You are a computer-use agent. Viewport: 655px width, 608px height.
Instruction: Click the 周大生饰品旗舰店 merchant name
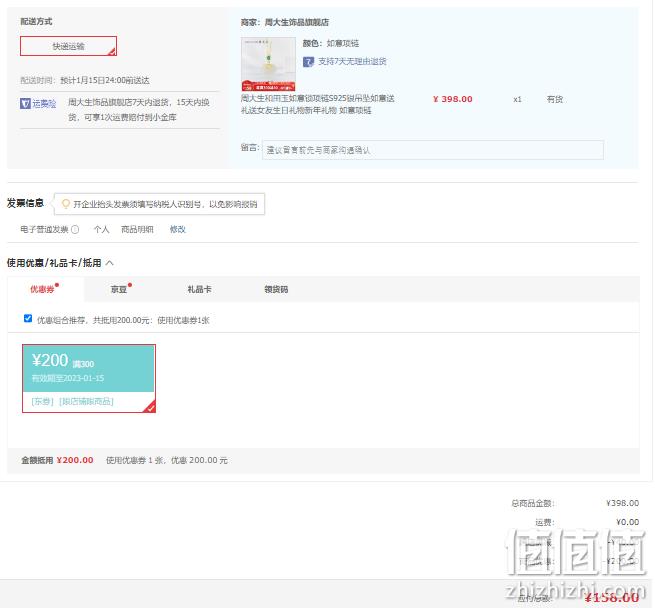tap(297, 22)
